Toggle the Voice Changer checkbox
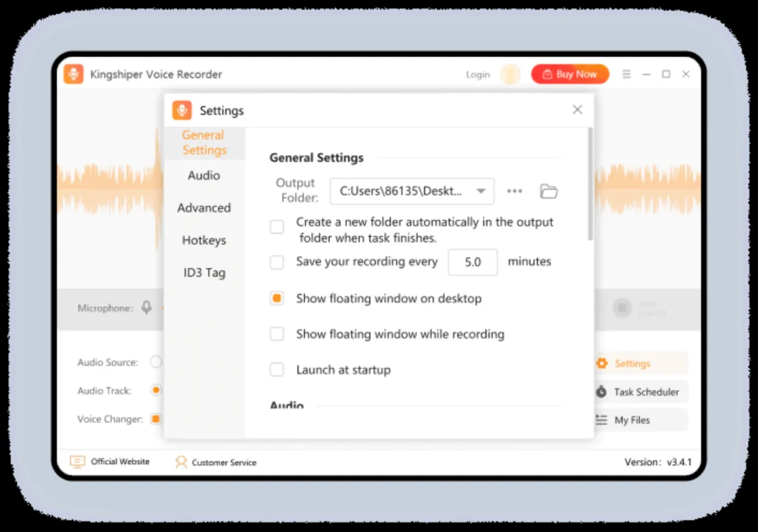The height and width of the screenshot is (532, 758). click(155, 418)
